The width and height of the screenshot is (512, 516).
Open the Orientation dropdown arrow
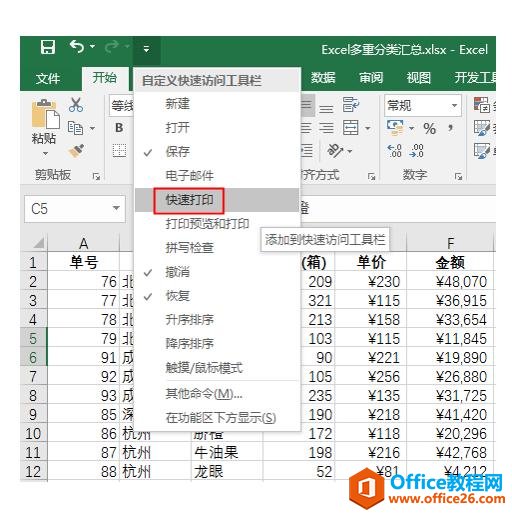pos(350,151)
